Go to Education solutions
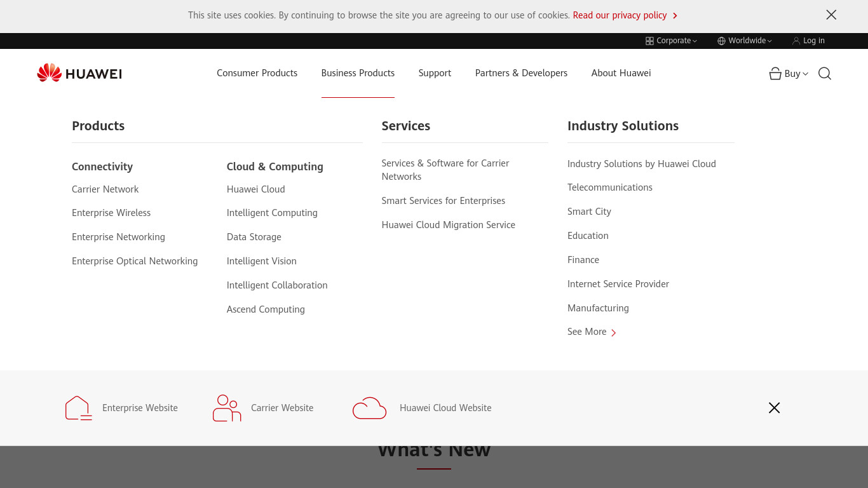This screenshot has width=868, height=488. coord(588,236)
